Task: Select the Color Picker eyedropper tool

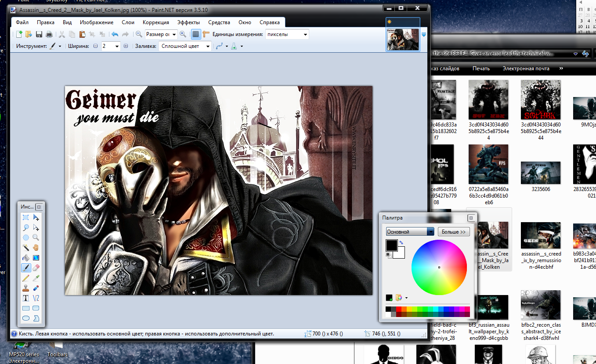Action: coord(36,278)
